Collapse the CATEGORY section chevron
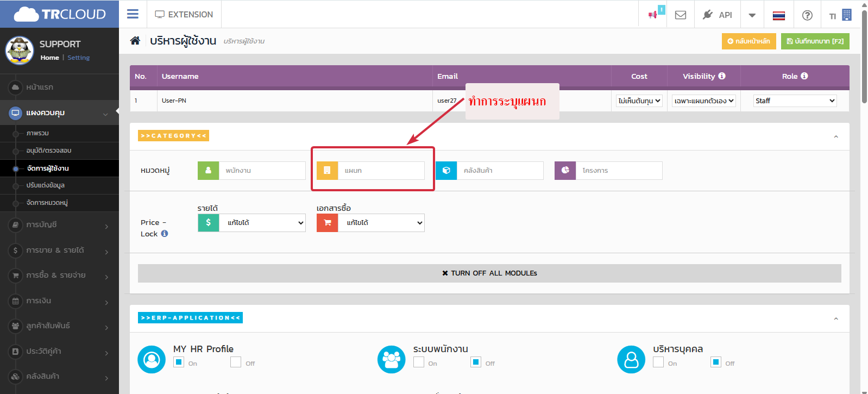 coord(836,136)
